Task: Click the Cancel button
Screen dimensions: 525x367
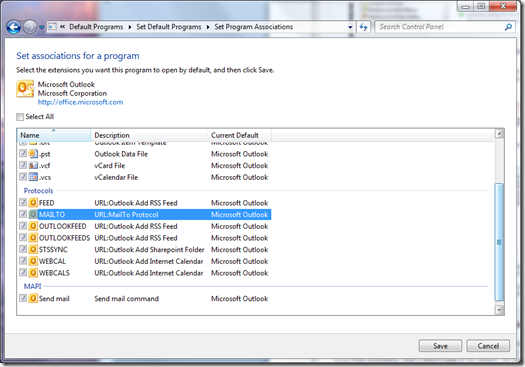Action: coord(488,346)
